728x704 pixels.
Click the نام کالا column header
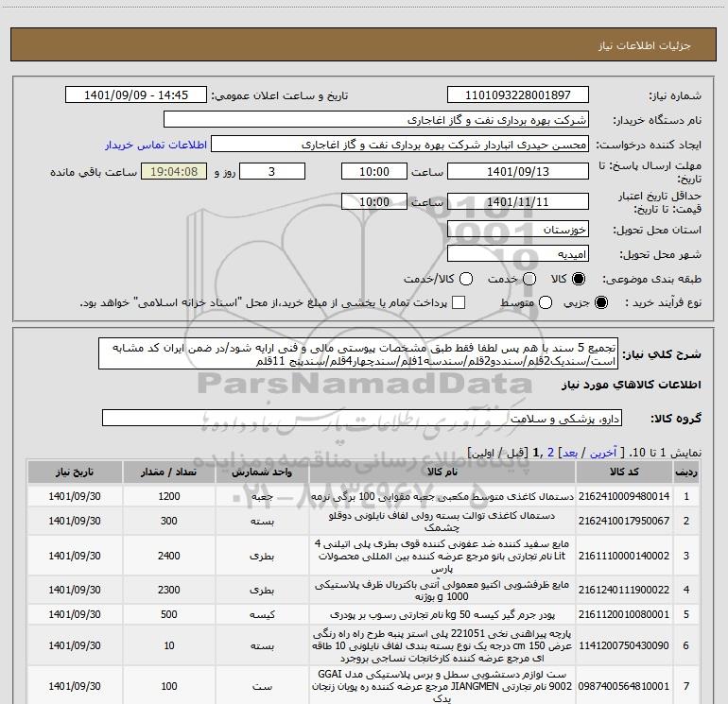click(442, 472)
